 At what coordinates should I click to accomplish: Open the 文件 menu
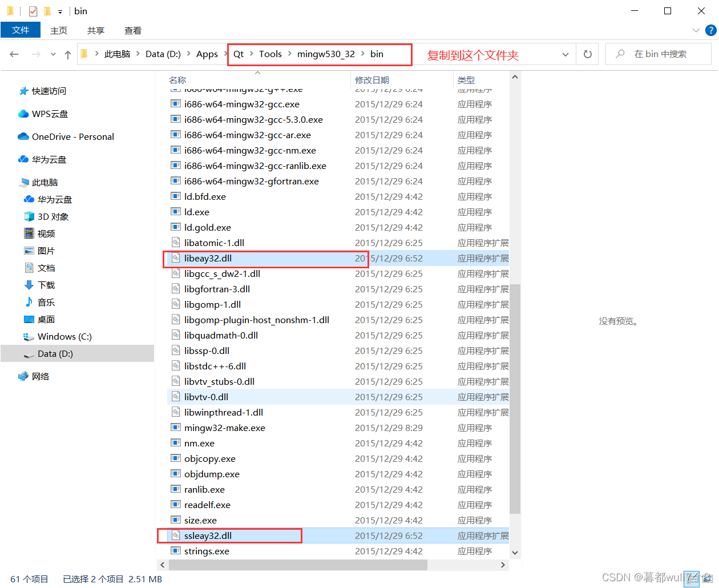pos(21,30)
